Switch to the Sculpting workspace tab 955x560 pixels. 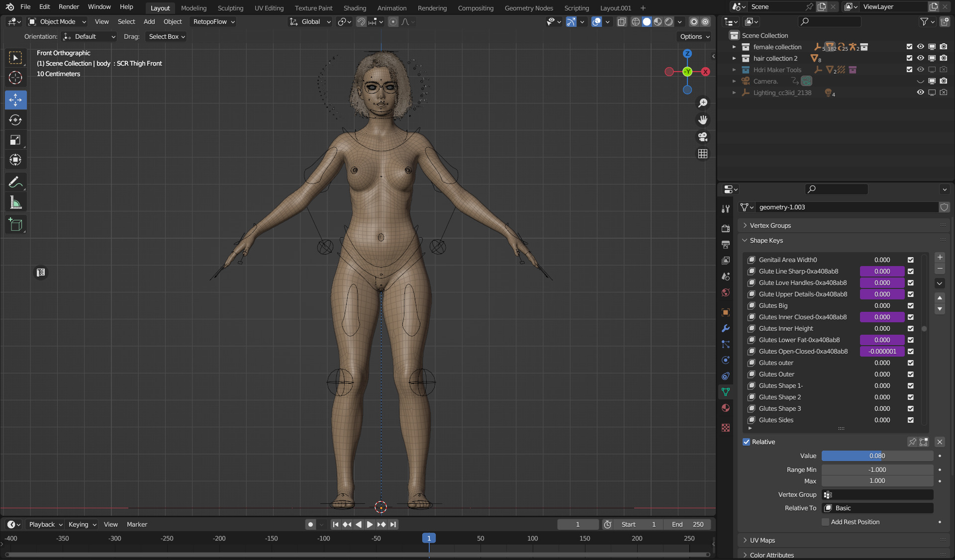tap(230, 8)
